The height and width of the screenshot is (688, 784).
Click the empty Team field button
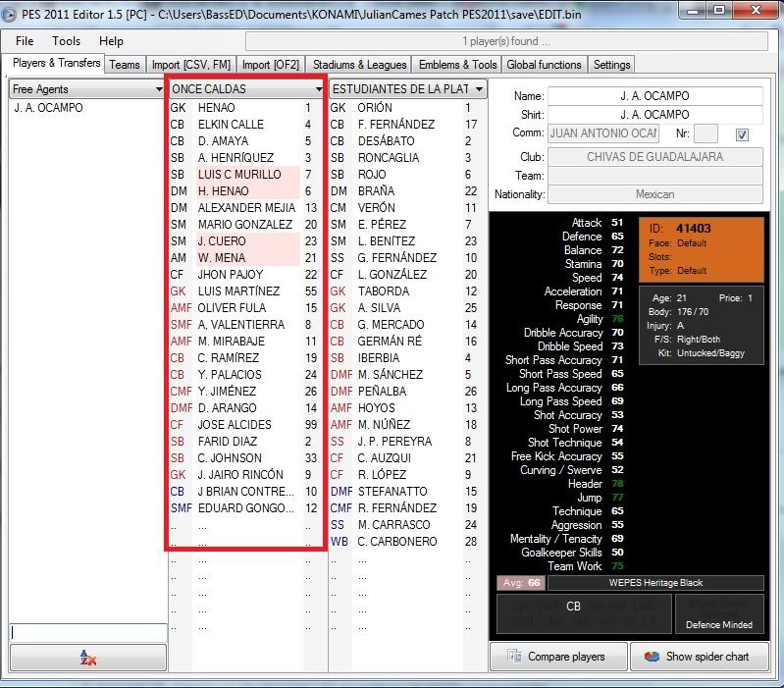tap(655, 176)
